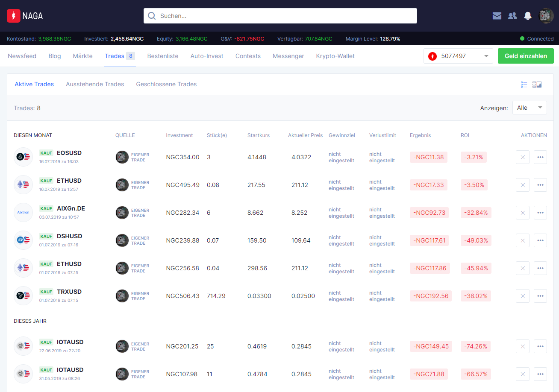Close the DSHUSD trade
559x392 pixels.
pyautogui.click(x=523, y=240)
